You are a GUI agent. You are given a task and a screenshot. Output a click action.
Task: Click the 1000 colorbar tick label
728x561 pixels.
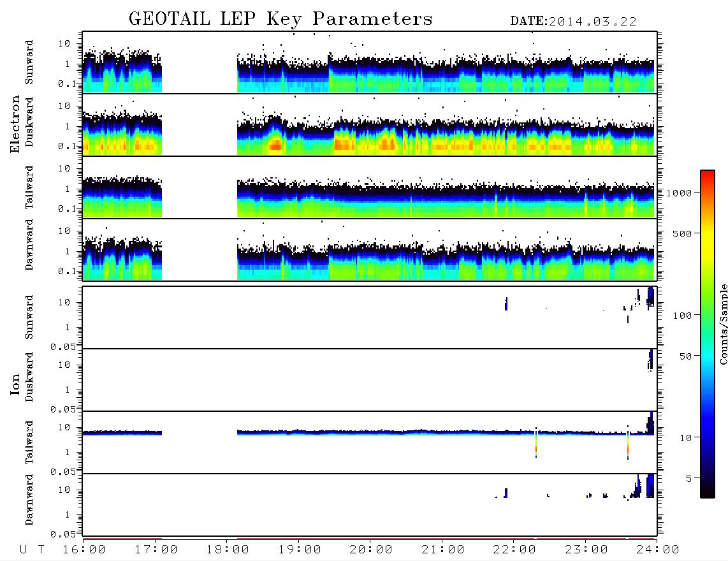(680, 193)
